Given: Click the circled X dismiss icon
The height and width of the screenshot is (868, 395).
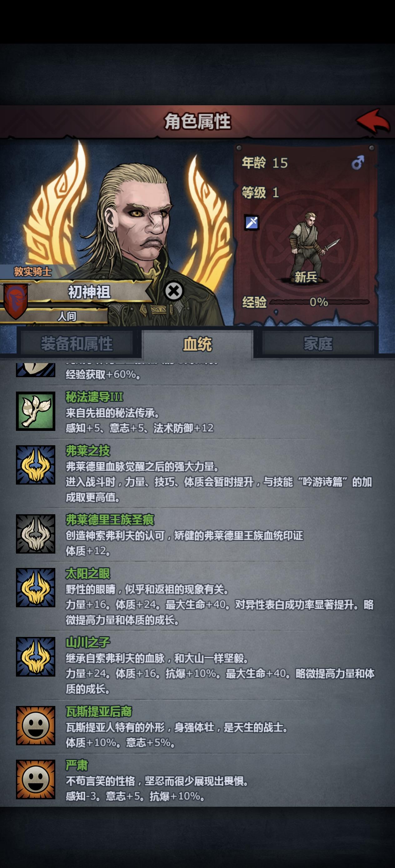Looking at the screenshot, I should [174, 291].
